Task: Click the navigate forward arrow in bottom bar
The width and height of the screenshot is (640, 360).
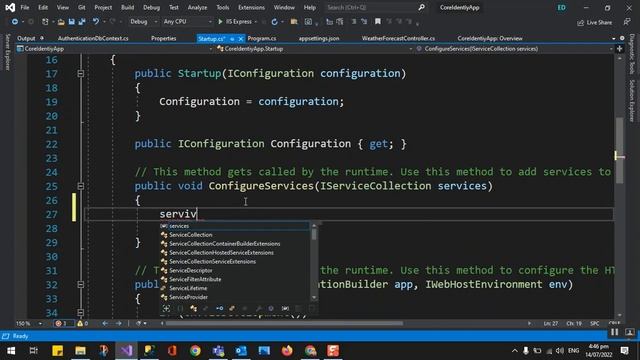Action: coord(118,323)
